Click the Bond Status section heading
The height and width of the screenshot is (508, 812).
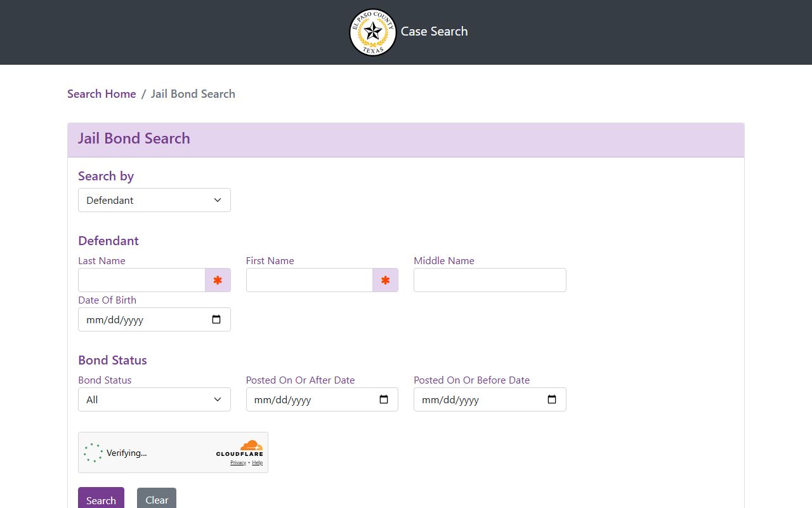point(112,360)
